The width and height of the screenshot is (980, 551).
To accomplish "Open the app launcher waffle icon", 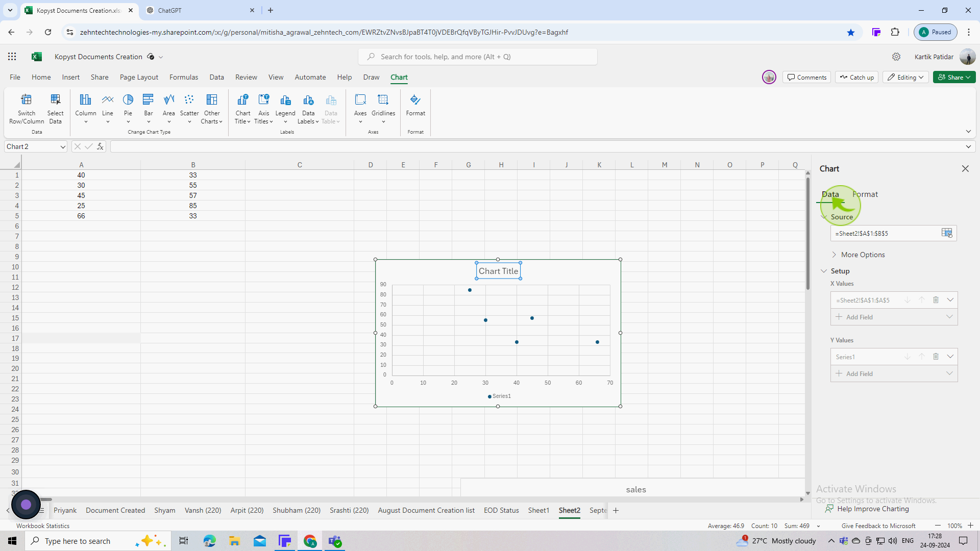I will coord(12,57).
